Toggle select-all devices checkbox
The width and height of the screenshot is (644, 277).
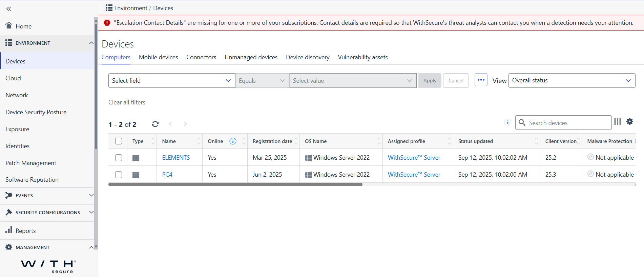pos(119,141)
